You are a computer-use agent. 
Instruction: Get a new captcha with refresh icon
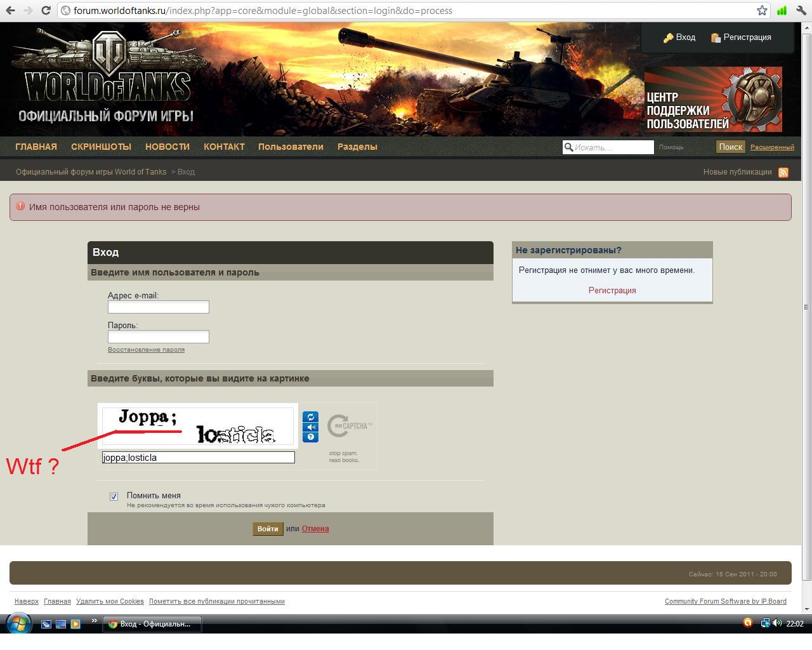(310, 417)
